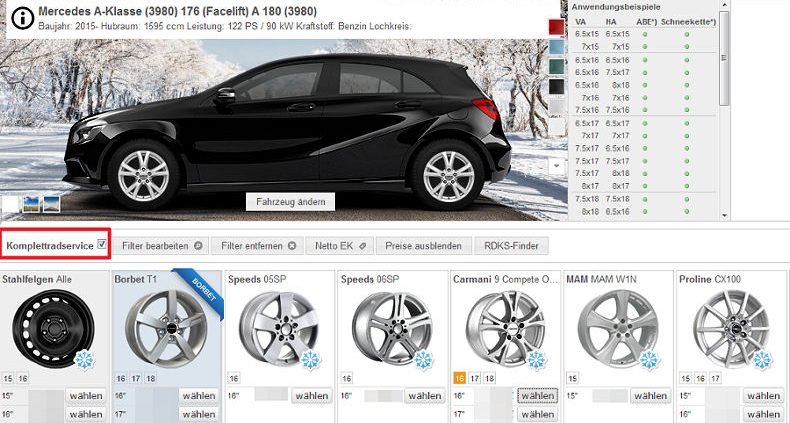
Task: Click wählen for Speeds 05SP 16" row
Action: [312, 396]
